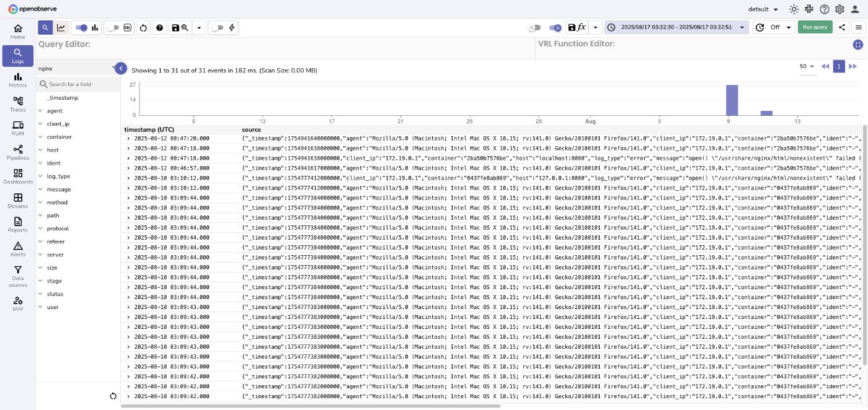Expand log row 2025-08-12 00:46:57.000

[x=128, y=168]
